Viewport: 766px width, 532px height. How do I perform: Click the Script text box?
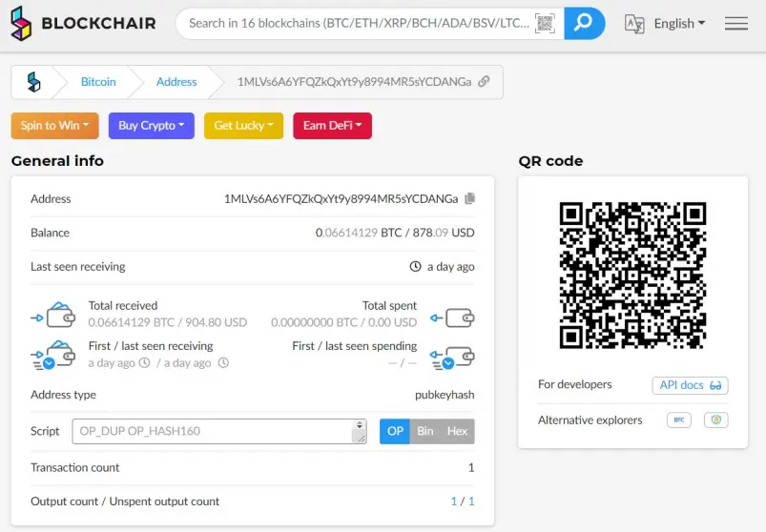219,432
